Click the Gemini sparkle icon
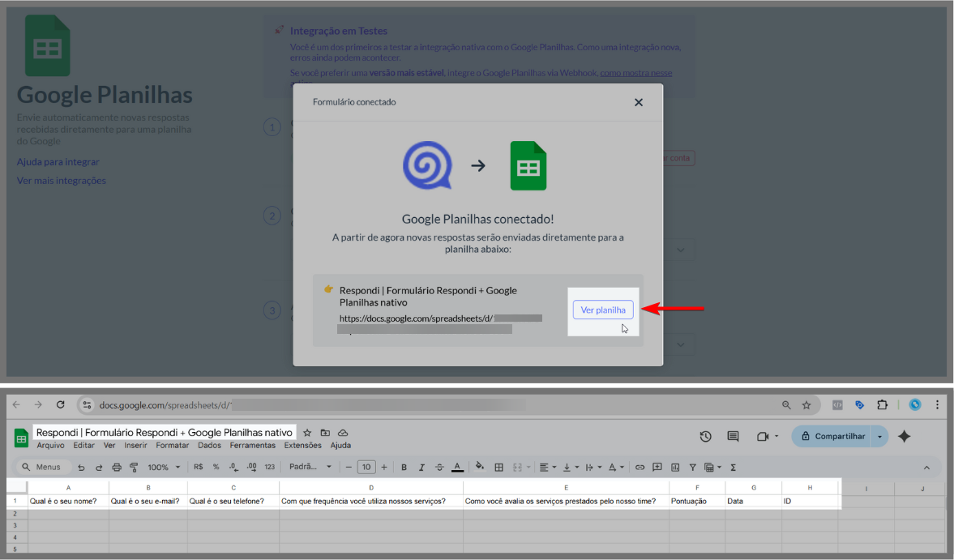954x560 pixels. point(904,436)
